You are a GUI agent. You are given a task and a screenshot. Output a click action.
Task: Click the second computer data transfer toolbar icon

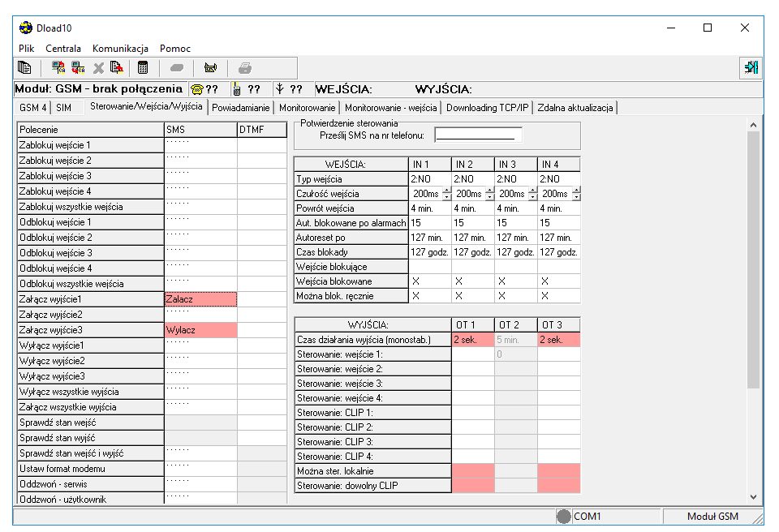pyautogui.click(x=78, y=68)
